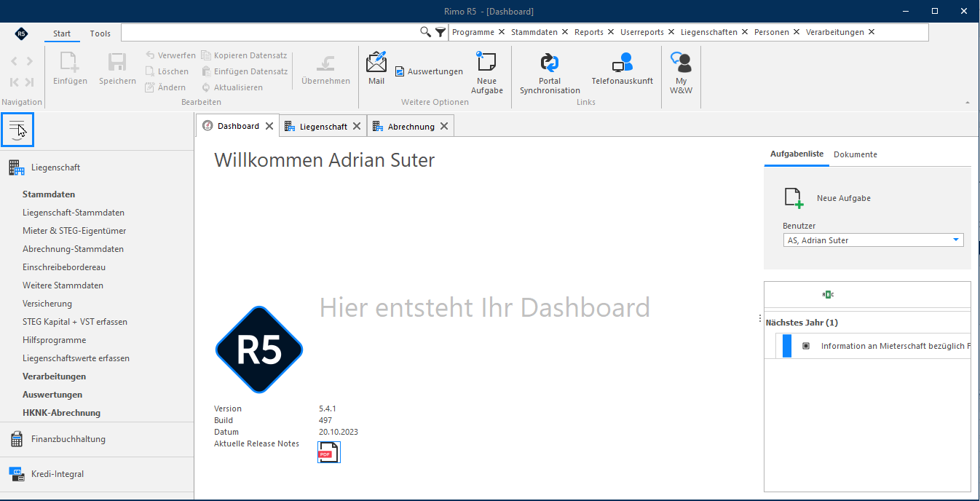Image resolution: width=980 pixels, height=501 pixels.
Task: Click the search magnifier icon
Action: click(x=426, y=32)
